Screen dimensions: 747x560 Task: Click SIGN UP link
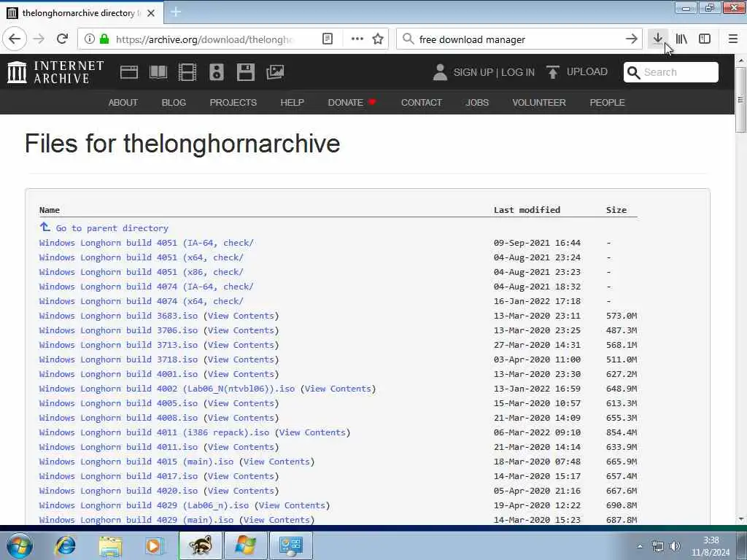pyautogui.click(x=473, y=72)
